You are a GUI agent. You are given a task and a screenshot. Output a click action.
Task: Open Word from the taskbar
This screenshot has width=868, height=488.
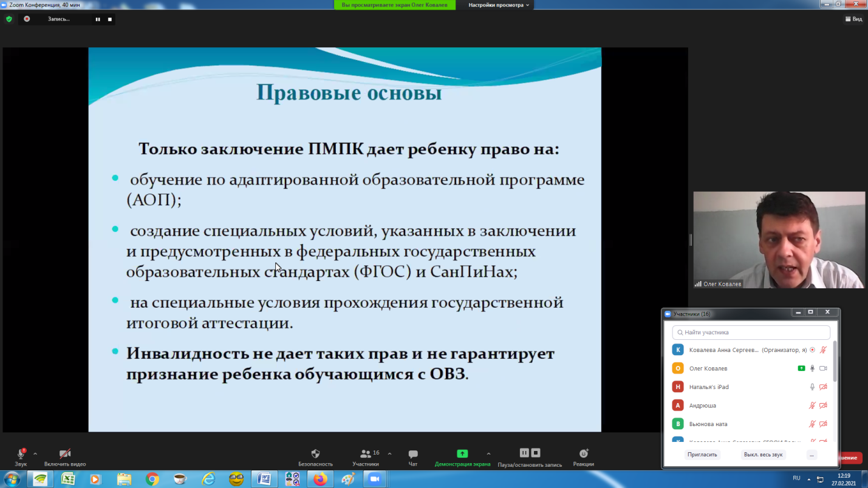(264, 479)
